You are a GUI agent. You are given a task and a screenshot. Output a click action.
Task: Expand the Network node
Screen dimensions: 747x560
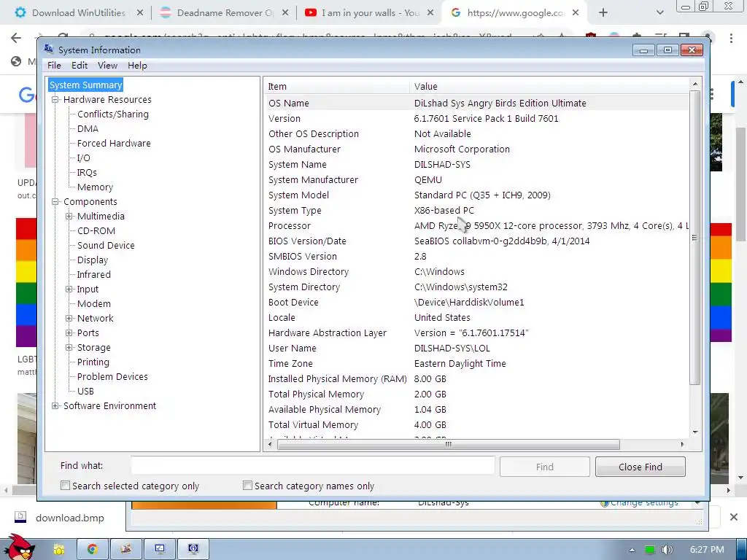(69, 318)
